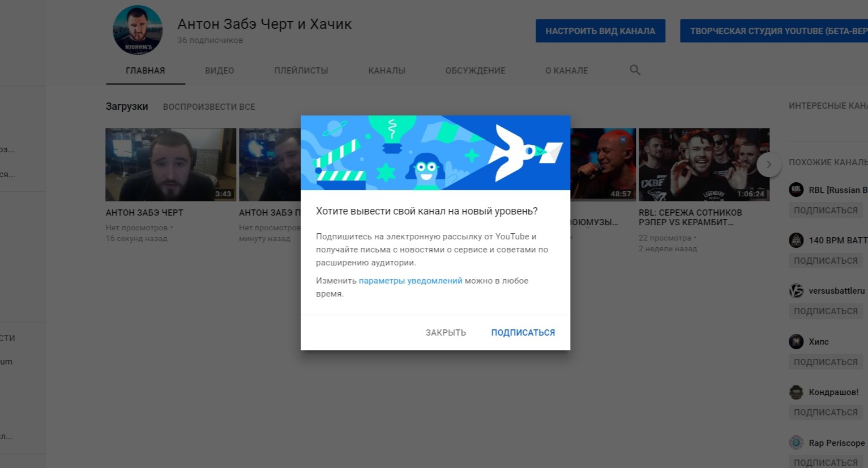Image resolution: width=868 pixels, height=468 pixels.
Task: Click Кондрашов! channel name
Action: pos(833,392)
